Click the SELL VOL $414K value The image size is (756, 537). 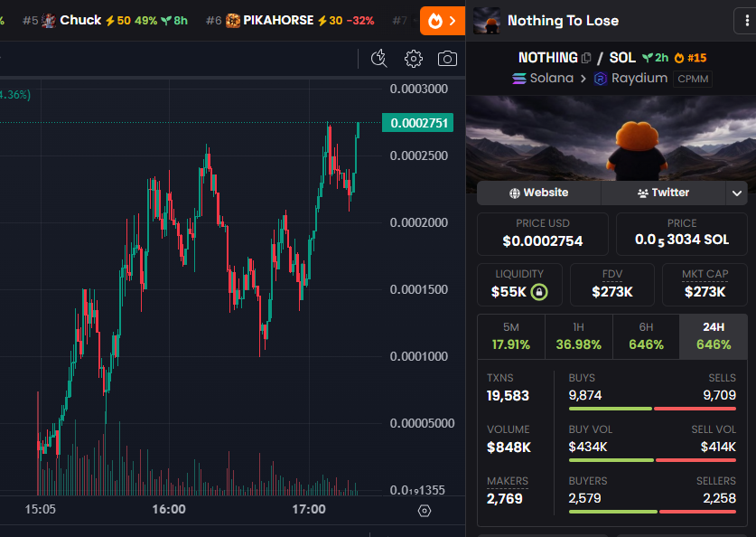pyautogui.click(x=718, y=447)
